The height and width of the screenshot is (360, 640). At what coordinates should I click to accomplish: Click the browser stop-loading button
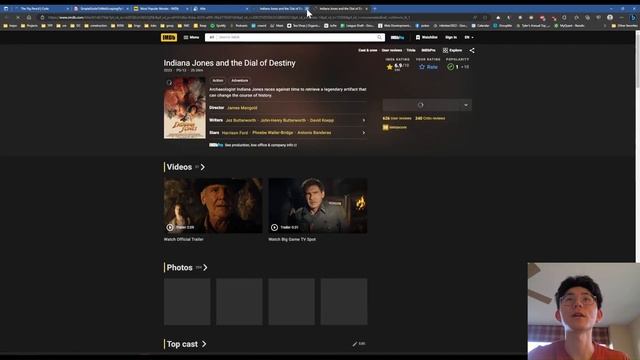pos(18,18)
